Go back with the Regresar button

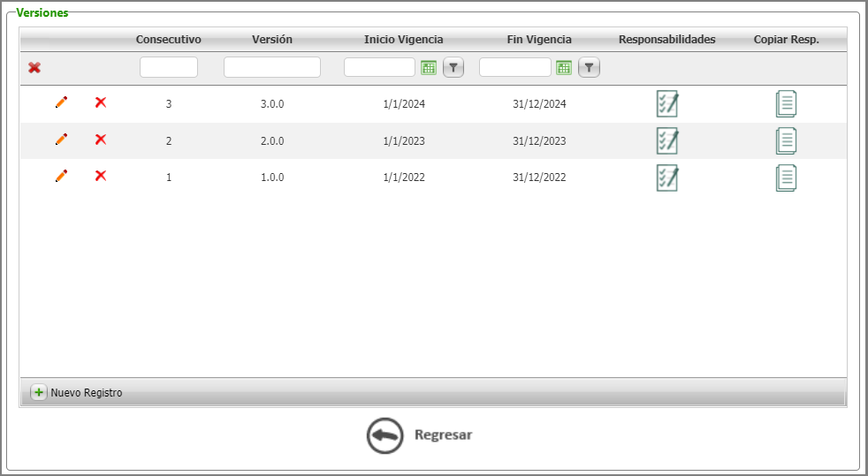click(x=419, y=435)
